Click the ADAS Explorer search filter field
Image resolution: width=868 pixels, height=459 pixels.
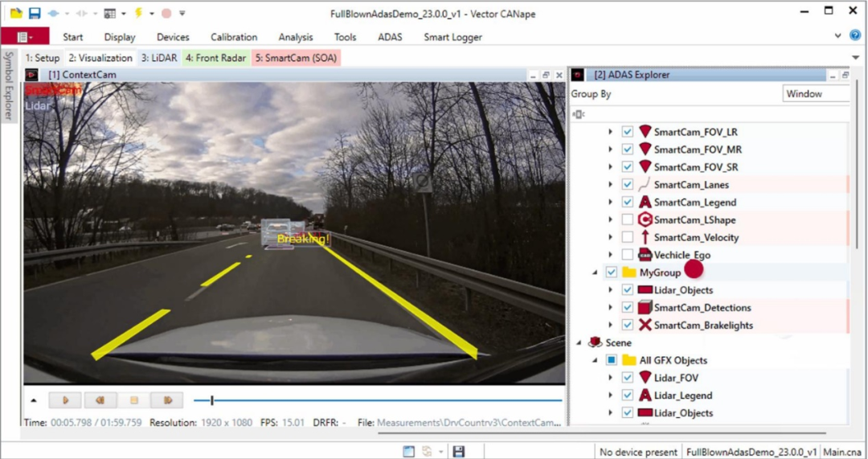click(x=709, y=113)
